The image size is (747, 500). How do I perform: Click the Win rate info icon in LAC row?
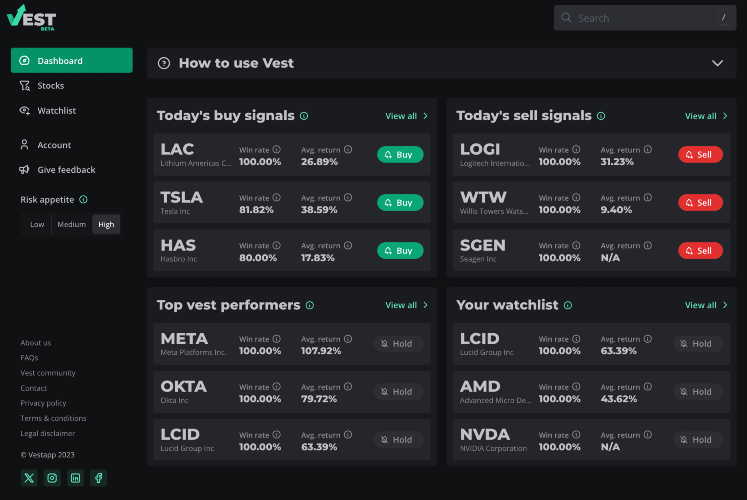tap(277, 150)
